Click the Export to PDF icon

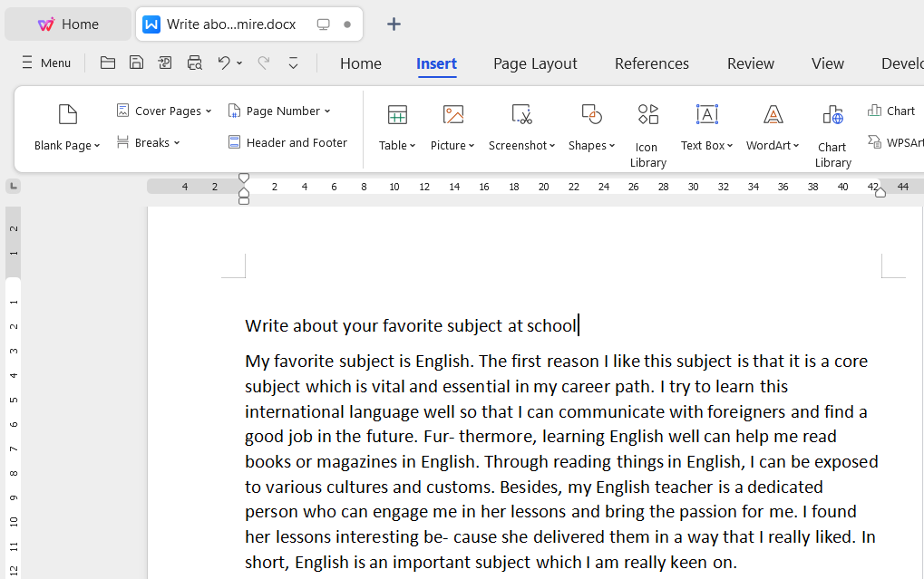click(165, 63)
